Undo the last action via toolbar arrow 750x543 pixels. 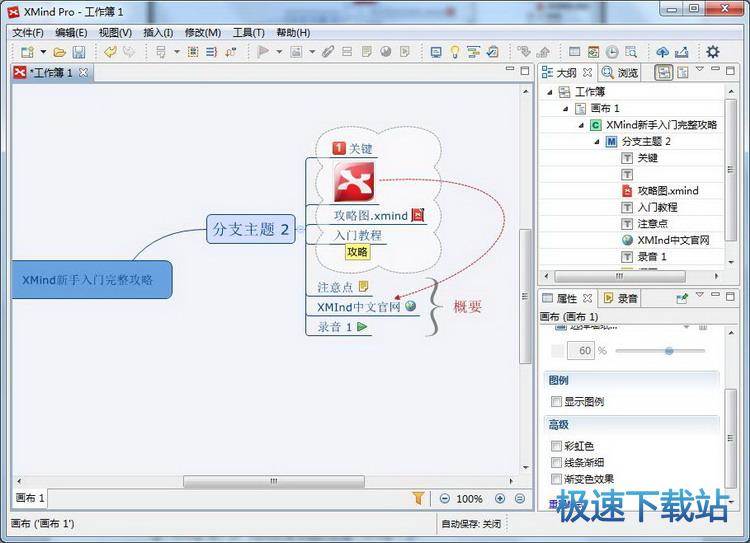click(x=110, y=52)
